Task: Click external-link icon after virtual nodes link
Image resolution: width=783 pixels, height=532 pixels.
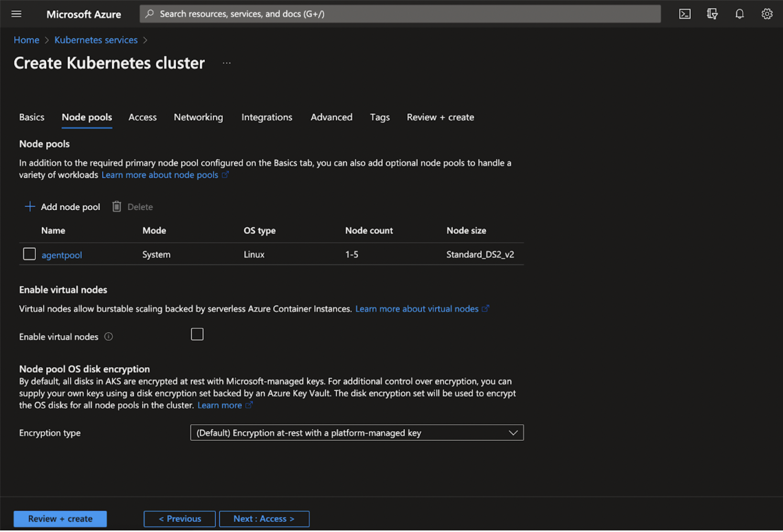Action: (x=485, y=309)
